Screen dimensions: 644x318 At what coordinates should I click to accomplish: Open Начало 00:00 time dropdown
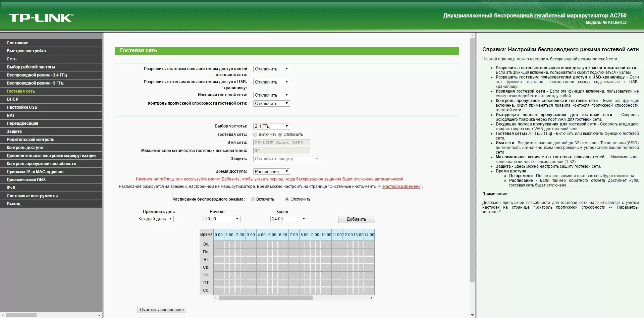point(222,219)
